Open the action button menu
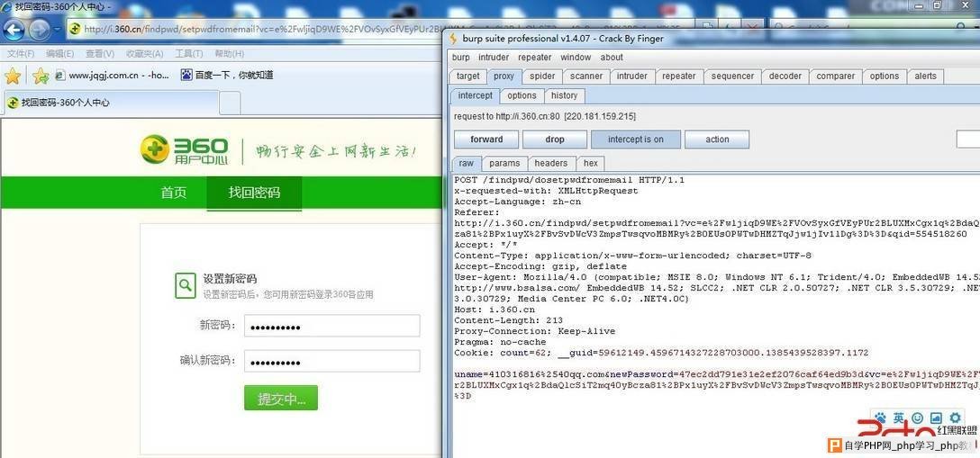The width and height of the screenshot is (980, 458). click(x=717, y=139)
